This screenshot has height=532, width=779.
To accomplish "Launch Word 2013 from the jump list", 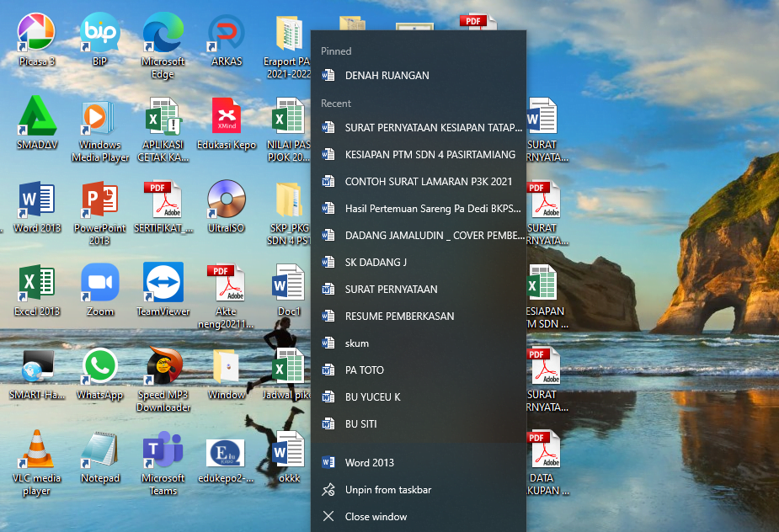I will (369, 462).
